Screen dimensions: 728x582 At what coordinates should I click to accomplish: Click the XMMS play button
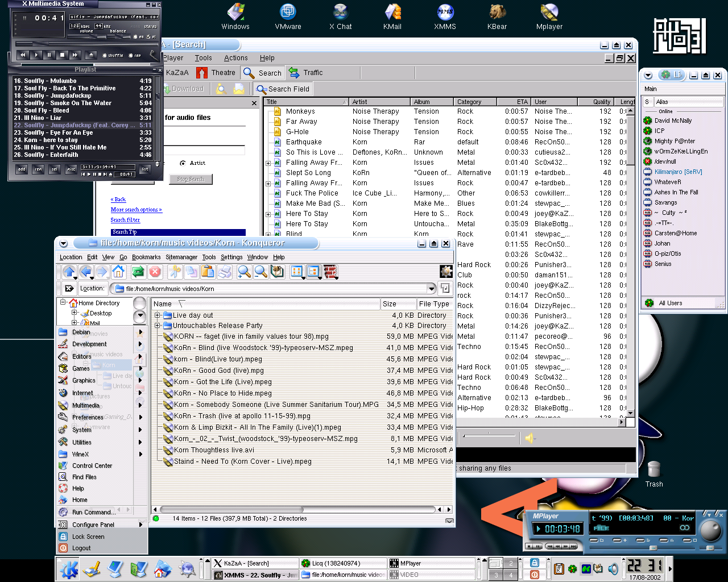[x=36, y=55]
